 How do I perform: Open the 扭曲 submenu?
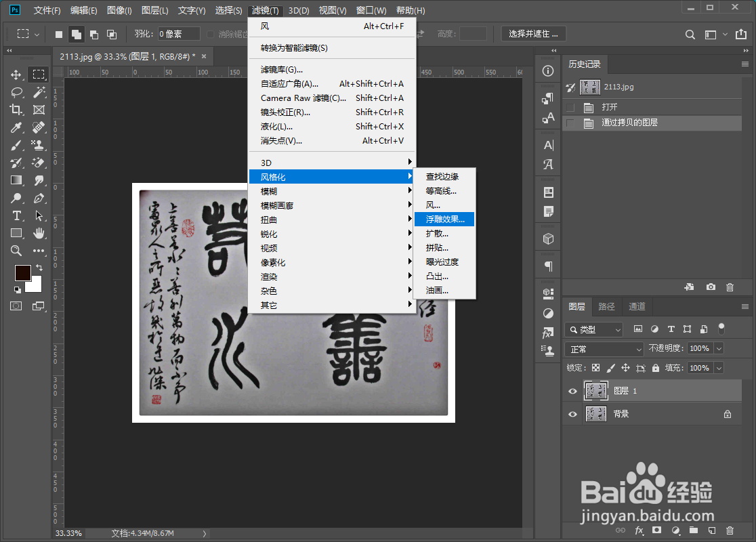pos(332,220)
